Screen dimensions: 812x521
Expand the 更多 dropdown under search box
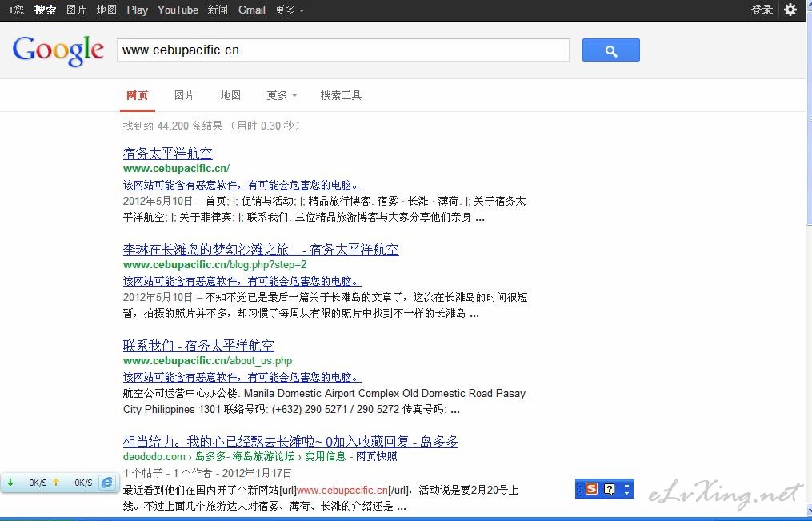tap(282, 95)
